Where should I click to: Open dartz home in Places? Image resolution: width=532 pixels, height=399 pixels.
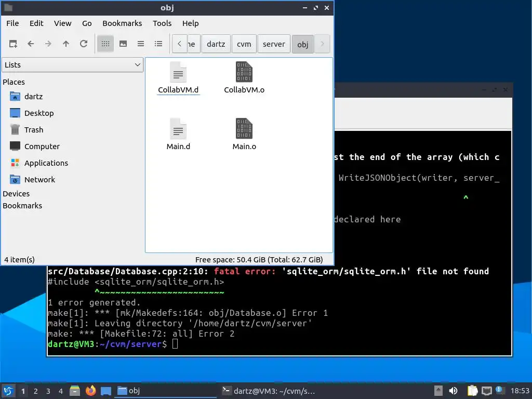[x=33, y=97]
